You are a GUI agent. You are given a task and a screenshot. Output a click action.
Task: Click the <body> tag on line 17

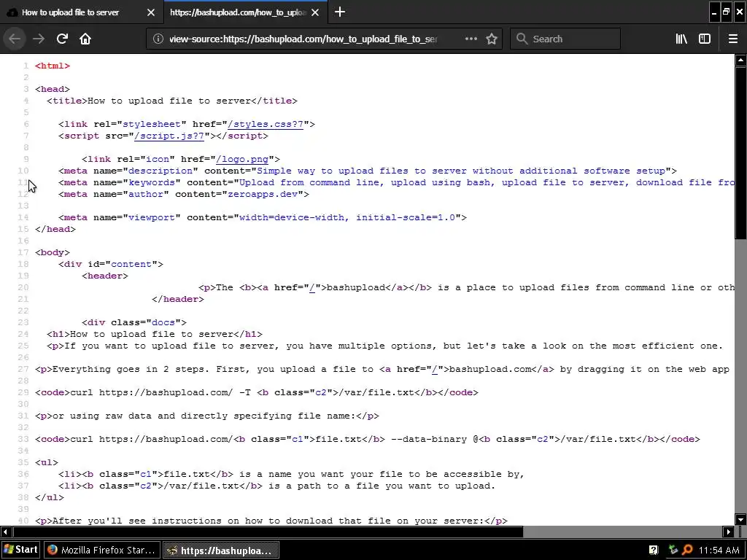[53, 253]
